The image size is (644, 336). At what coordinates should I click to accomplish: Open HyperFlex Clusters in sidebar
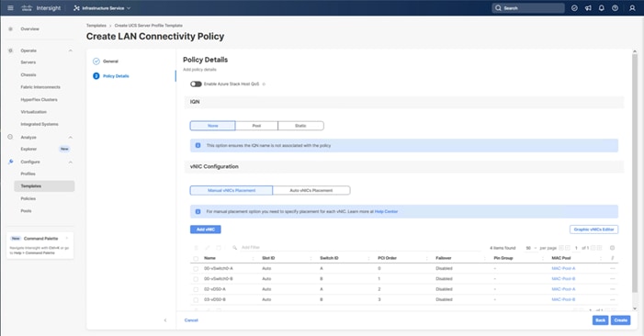pos(39,100)
